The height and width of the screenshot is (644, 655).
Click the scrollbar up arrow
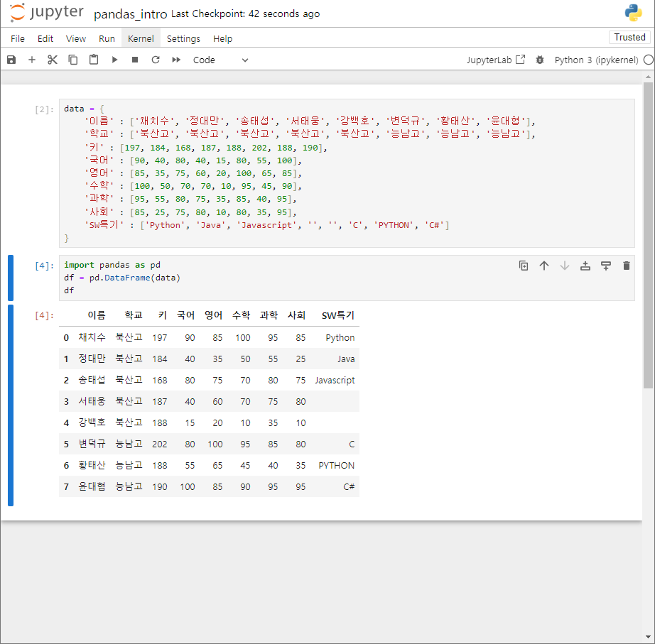click(x=648, y=77)
